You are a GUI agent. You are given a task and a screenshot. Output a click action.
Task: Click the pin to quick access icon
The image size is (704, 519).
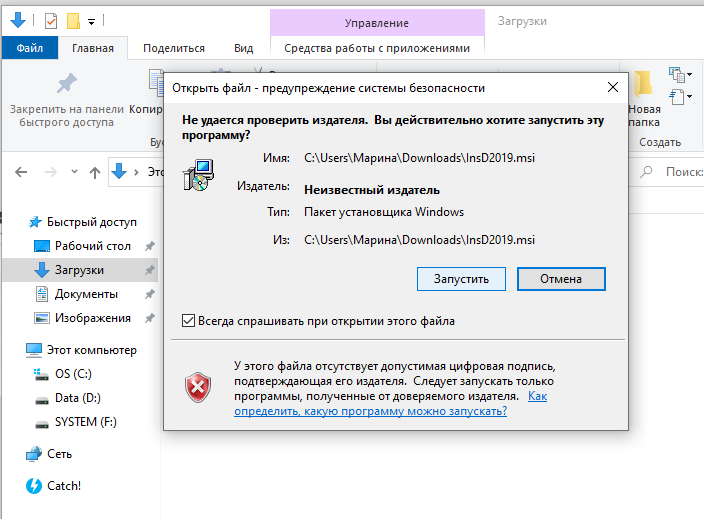point(66,84)
